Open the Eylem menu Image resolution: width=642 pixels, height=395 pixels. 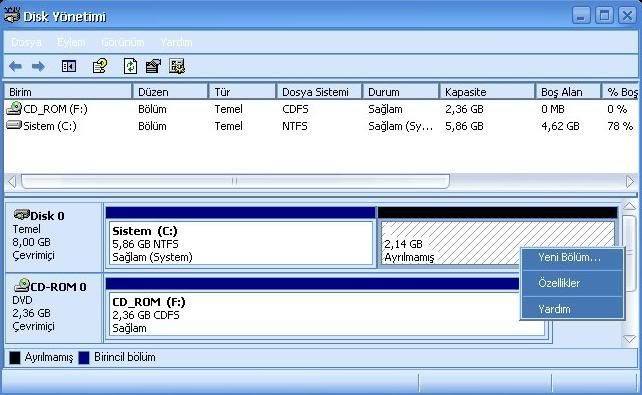click(71, 43)
